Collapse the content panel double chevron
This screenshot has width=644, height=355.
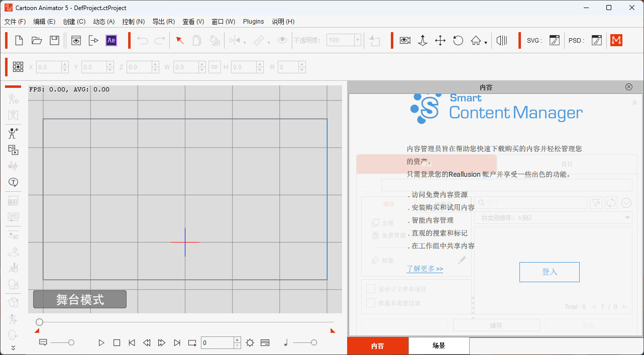[x=634, y=102]
